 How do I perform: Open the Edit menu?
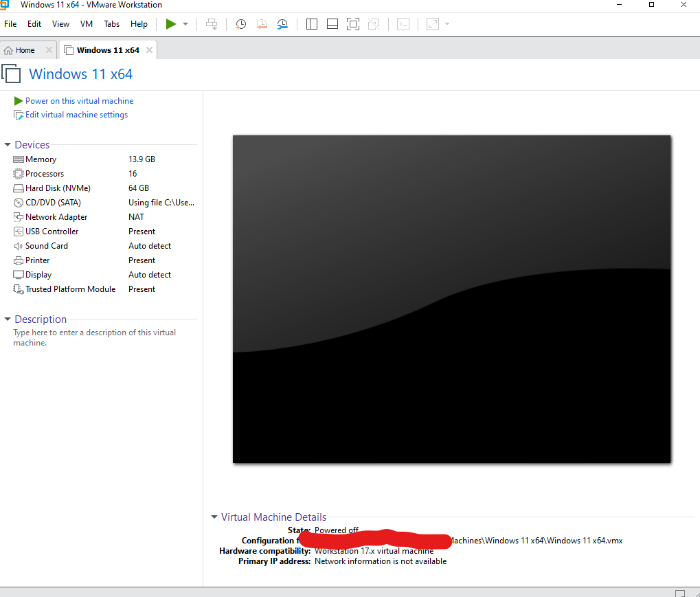[34, 24]
